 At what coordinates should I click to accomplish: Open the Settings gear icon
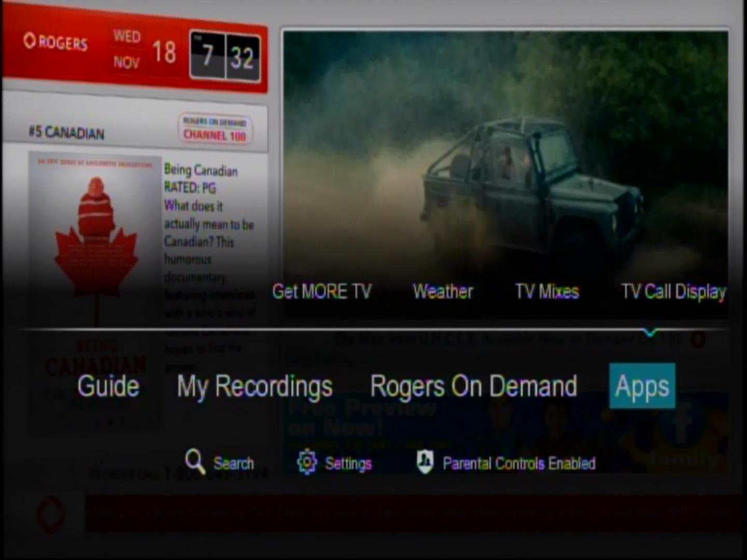pyautogui.click(x=306, y=461)
